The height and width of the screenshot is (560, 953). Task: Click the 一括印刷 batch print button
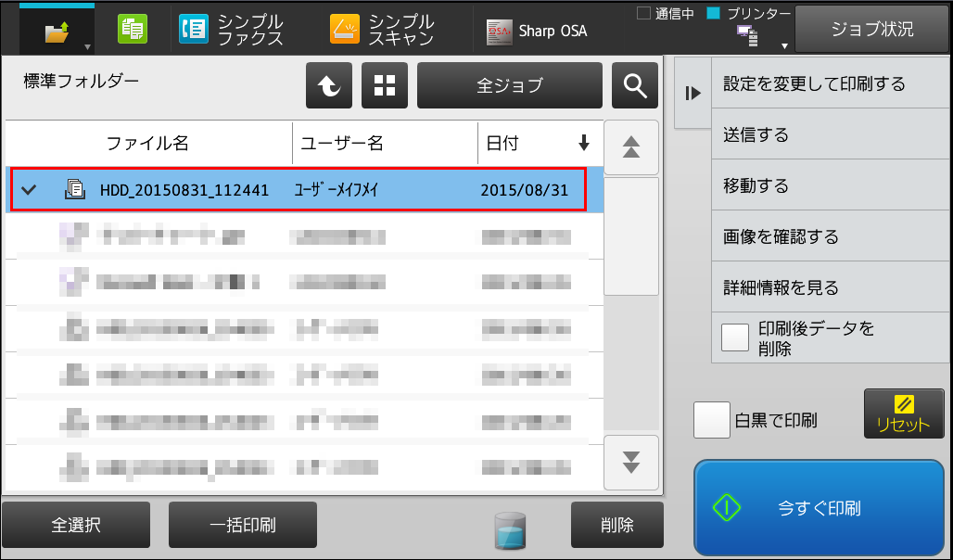[243, 525]
